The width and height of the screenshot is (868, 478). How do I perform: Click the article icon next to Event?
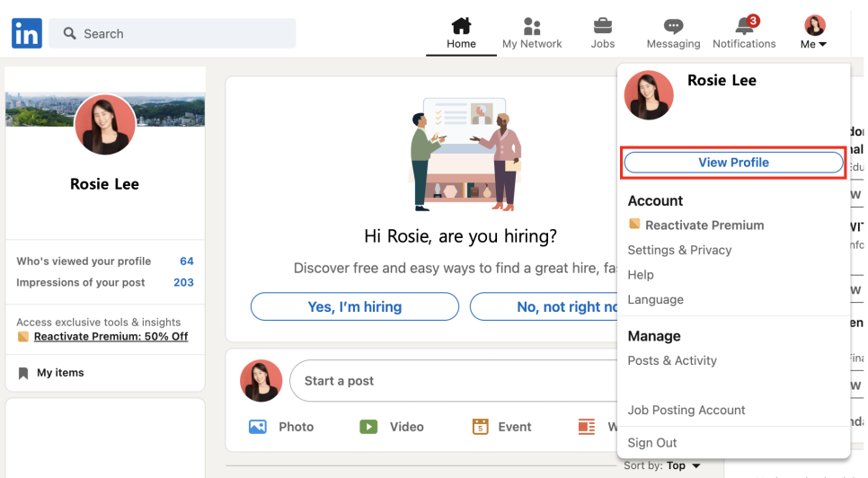coord(586,427)
